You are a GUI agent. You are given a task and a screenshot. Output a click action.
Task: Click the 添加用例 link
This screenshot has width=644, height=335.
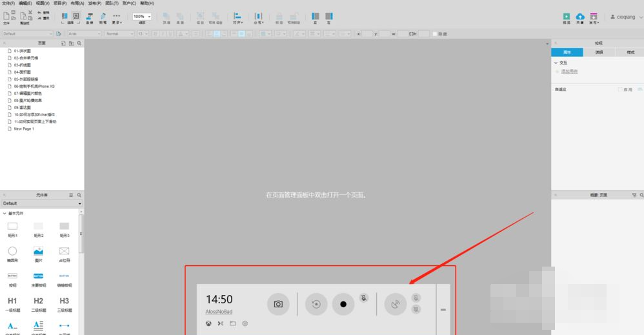569,72
